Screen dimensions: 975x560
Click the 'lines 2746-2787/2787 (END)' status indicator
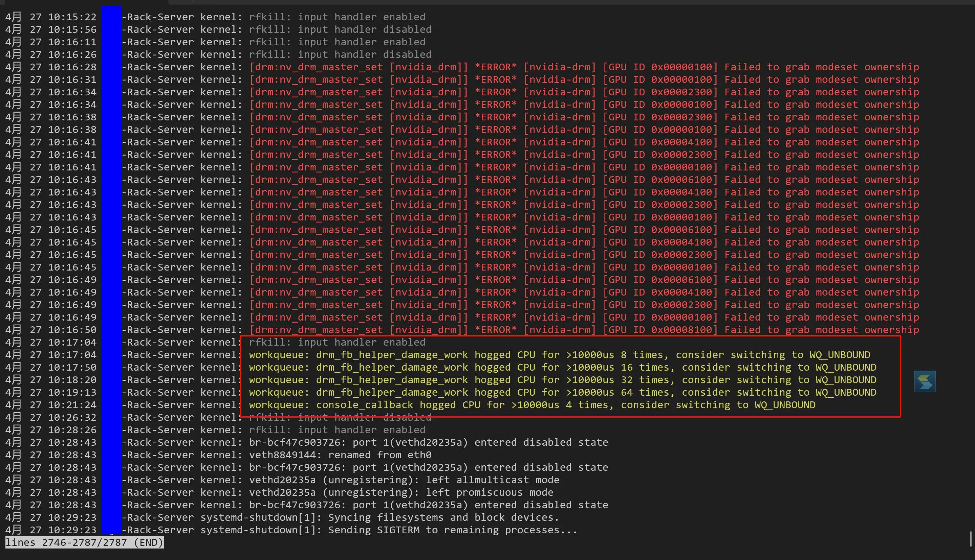84,543
